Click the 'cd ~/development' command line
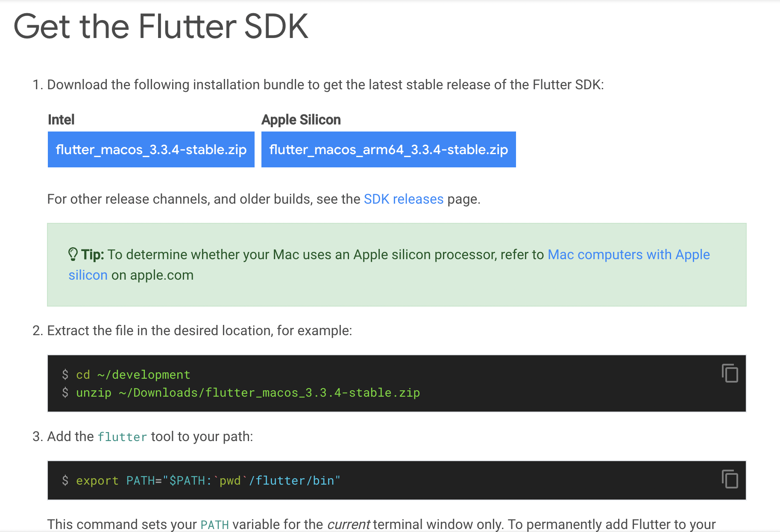The image size is (780, 532). pyautogui.click(x=133, y=374)
